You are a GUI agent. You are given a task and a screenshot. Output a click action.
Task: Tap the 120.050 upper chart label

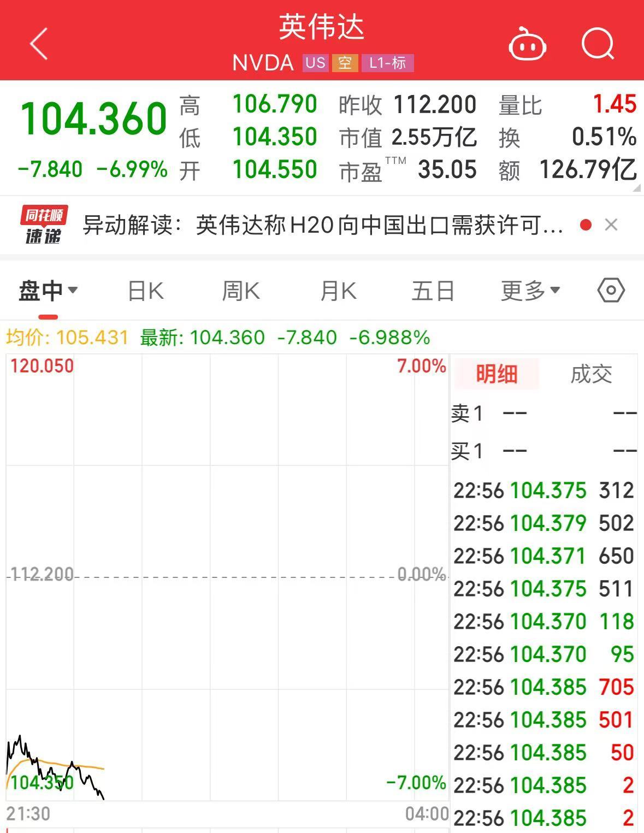[x=42, y=365]
